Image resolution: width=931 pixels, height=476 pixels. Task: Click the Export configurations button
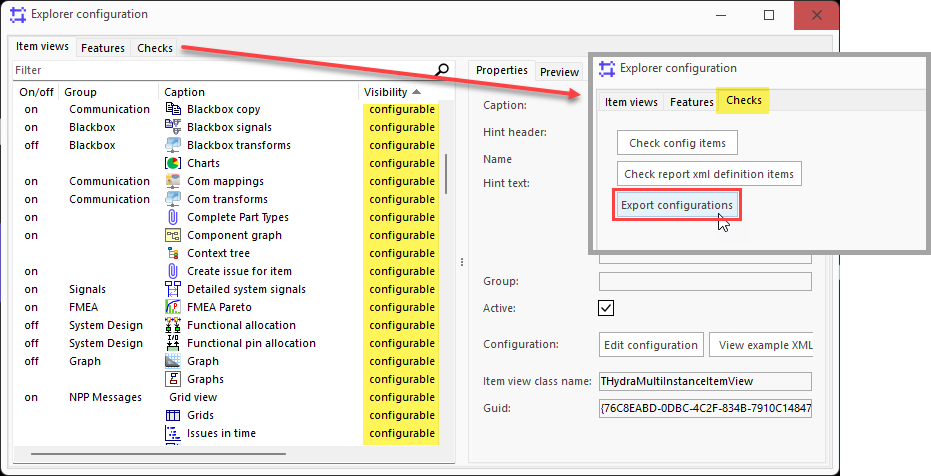677,205
